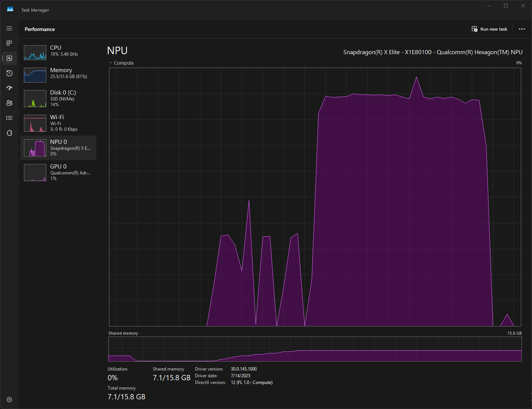Open the App history page icon

pos(9,73)
